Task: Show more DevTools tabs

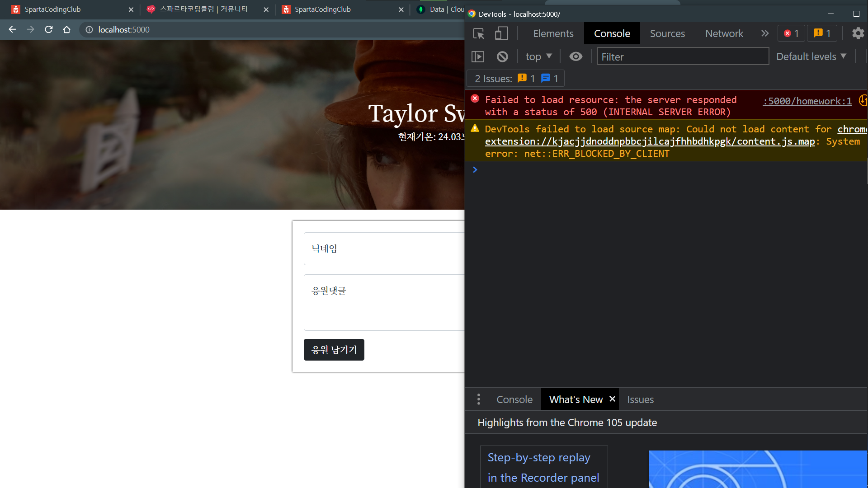Action: (x=765, y=33)
